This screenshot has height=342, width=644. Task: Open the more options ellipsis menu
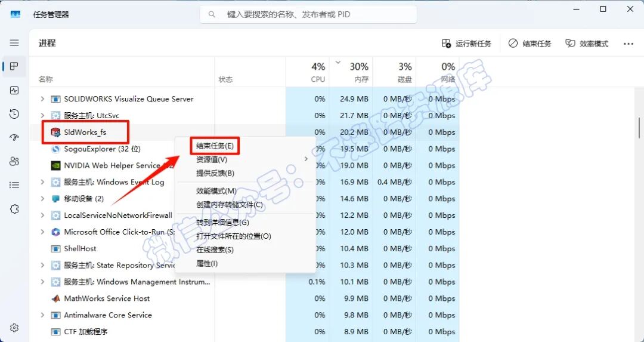point(628,44)
